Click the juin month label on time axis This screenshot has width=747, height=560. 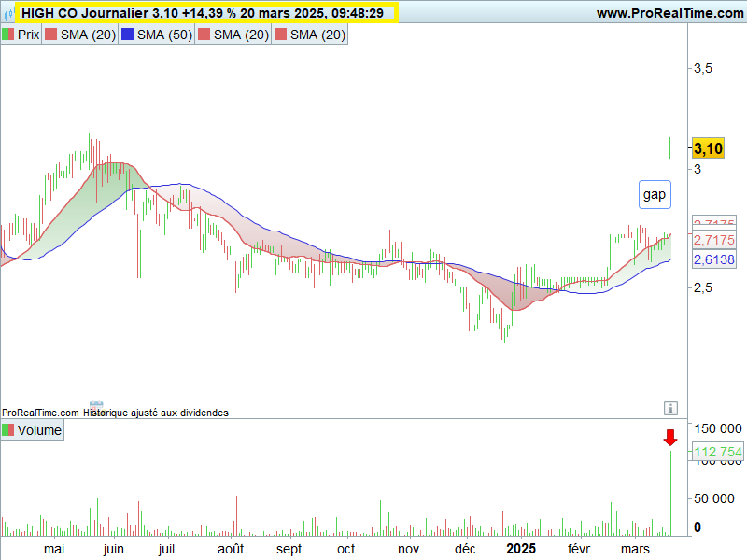pyautogui.click(x=113, y=549)
